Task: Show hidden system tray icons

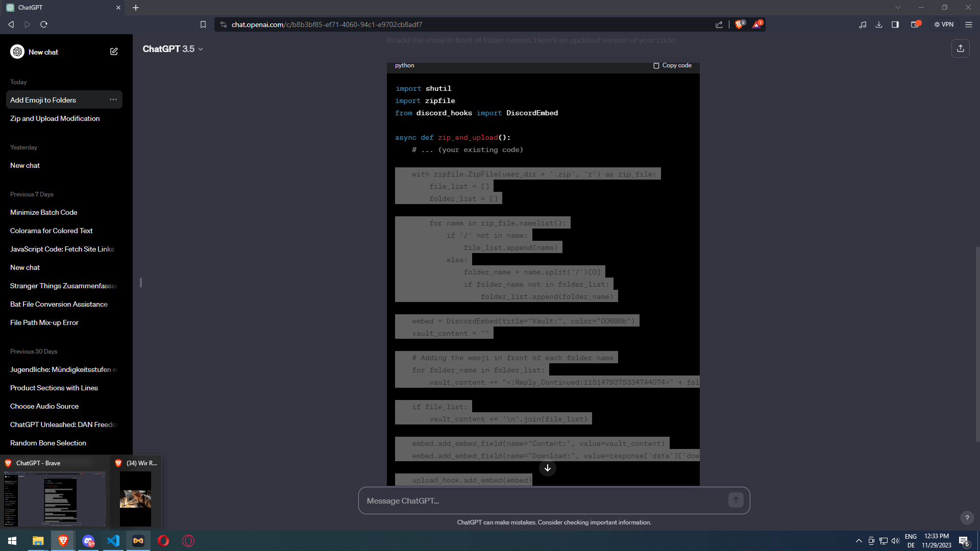Action: (859, 541)
